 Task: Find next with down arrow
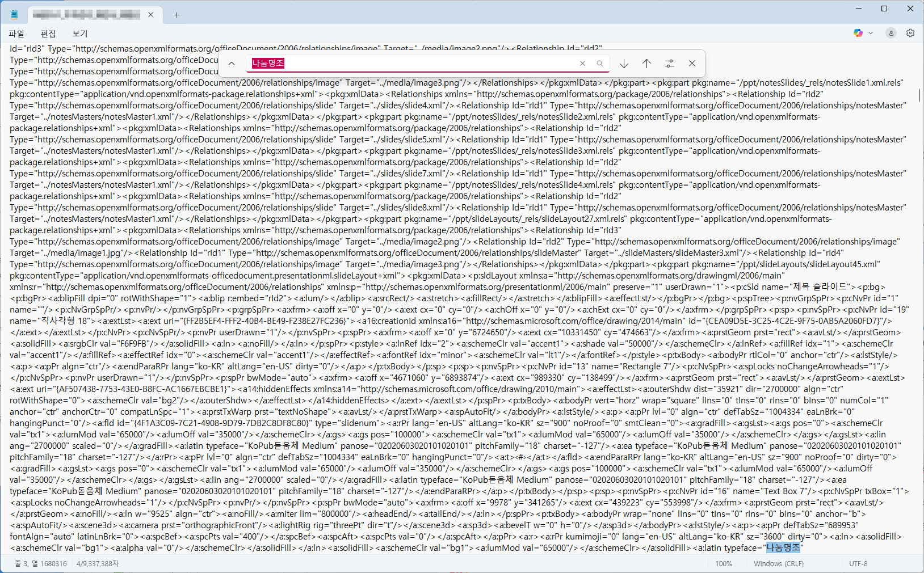(x=624, y=64)
